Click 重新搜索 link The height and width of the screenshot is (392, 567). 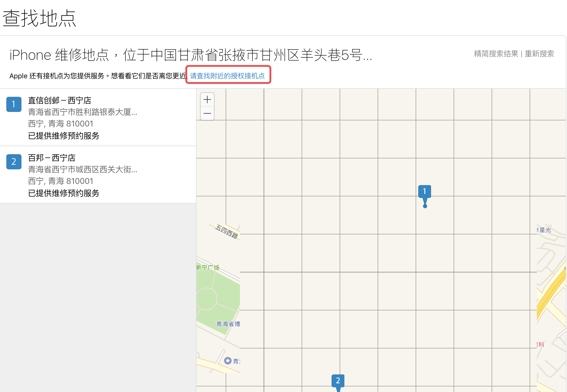pos(539,54)
